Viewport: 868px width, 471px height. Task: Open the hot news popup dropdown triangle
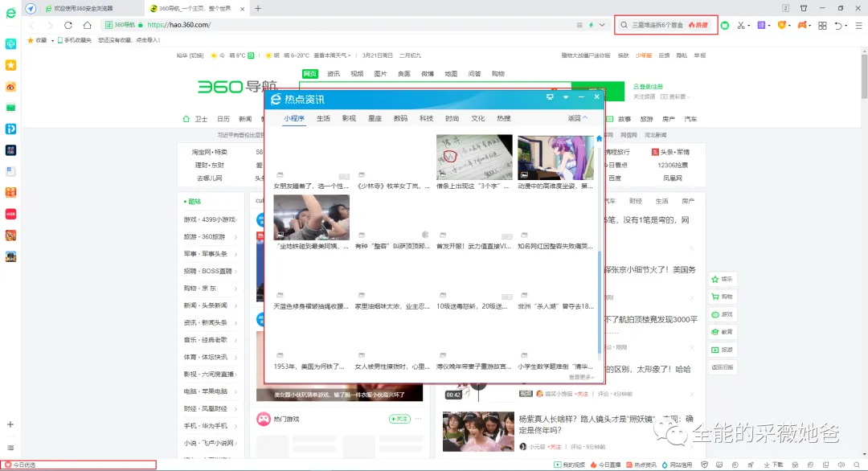pyautogui.click(x=566, y=97)
